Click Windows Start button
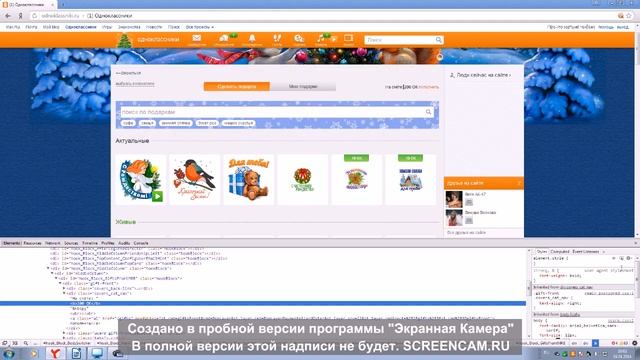Image resolution: width=640 pixels, height=360 pixels. pos(8,353)
